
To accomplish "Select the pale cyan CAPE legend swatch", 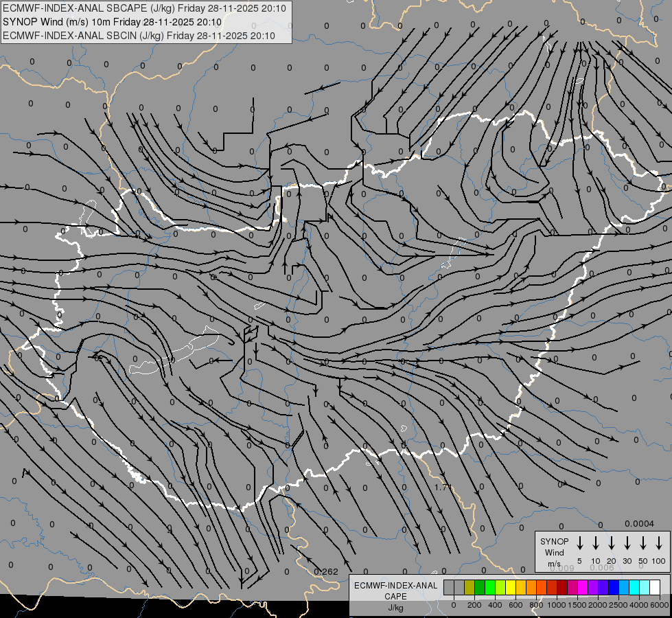I will click(x=645, y=587).
